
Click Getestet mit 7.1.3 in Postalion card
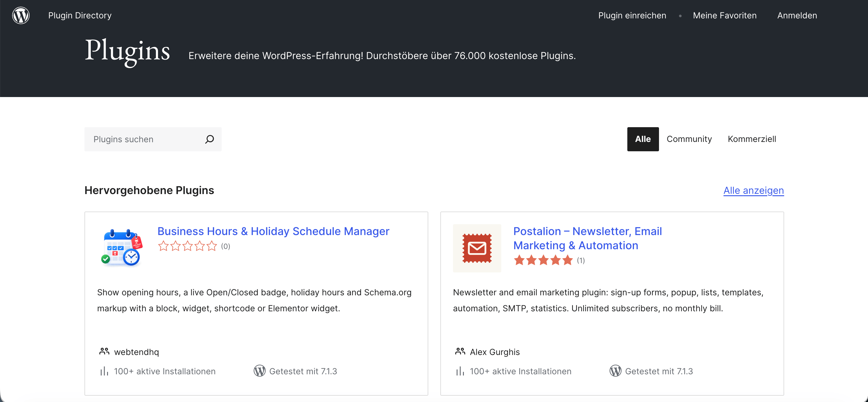point(659,371)
